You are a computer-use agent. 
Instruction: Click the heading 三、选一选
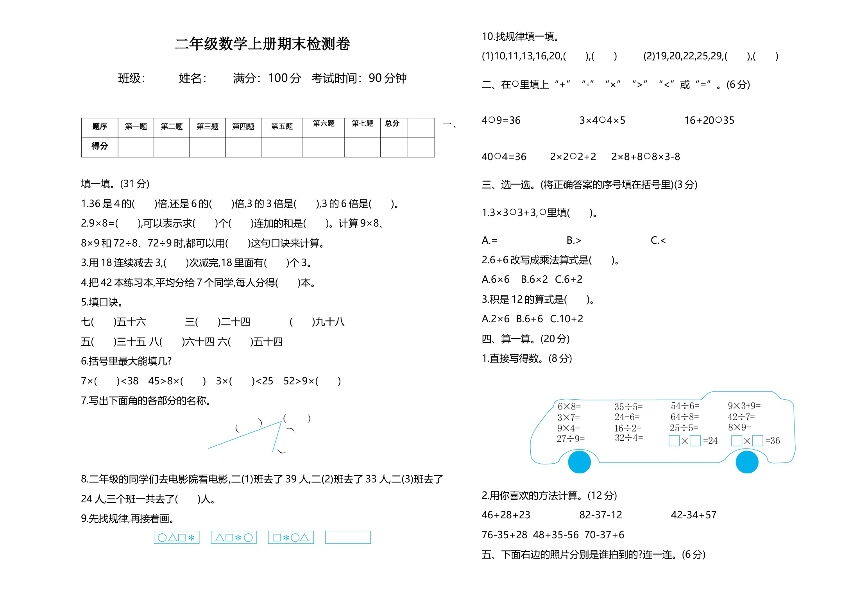590,184
